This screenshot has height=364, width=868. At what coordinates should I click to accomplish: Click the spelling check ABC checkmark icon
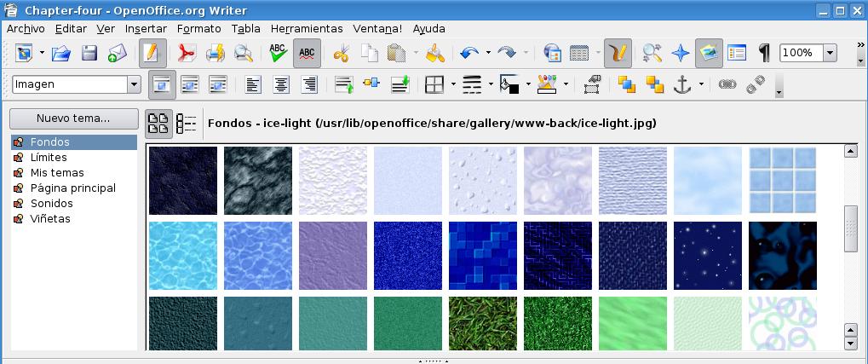pyautogui.click(x=278, y=53)
